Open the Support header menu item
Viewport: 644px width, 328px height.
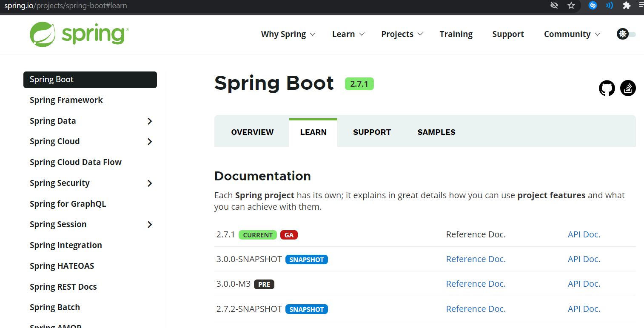click(x=508, y=34)
